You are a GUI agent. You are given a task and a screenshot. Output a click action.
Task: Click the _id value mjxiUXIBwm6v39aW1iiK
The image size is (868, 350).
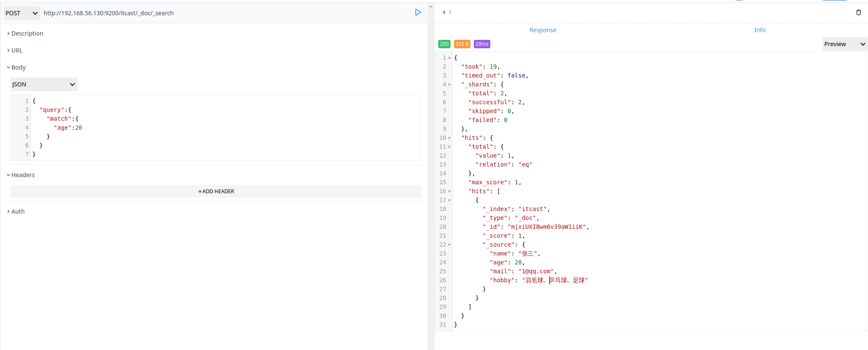coord(547,227)
